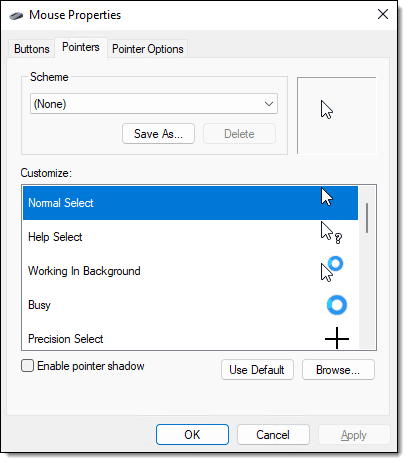
Task: Click the Working In Background cursor icon
Action: 332,269
